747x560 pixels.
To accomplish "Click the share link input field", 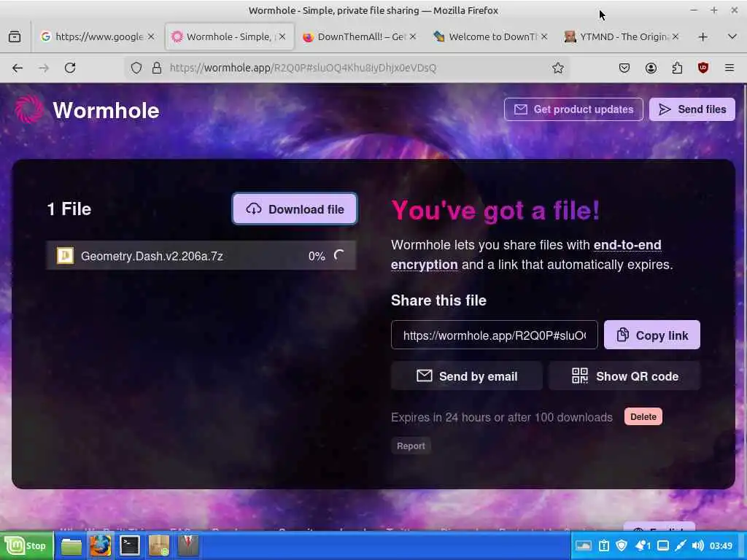I will (x=494, y=335).
